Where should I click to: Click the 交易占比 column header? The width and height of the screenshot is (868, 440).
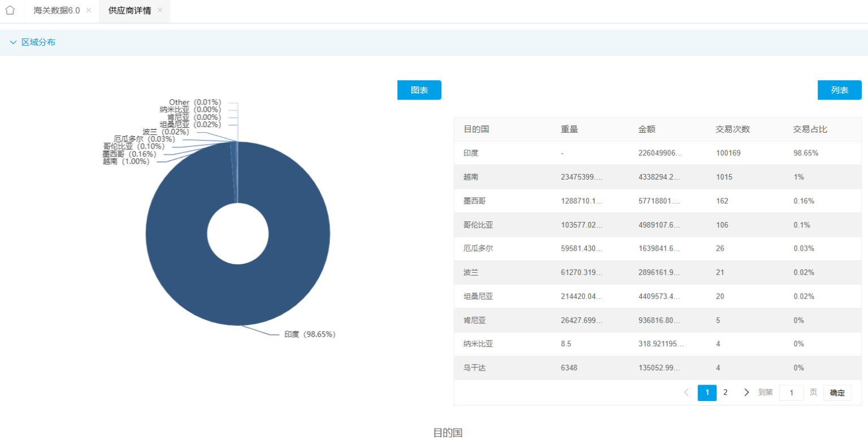point(810,129)
